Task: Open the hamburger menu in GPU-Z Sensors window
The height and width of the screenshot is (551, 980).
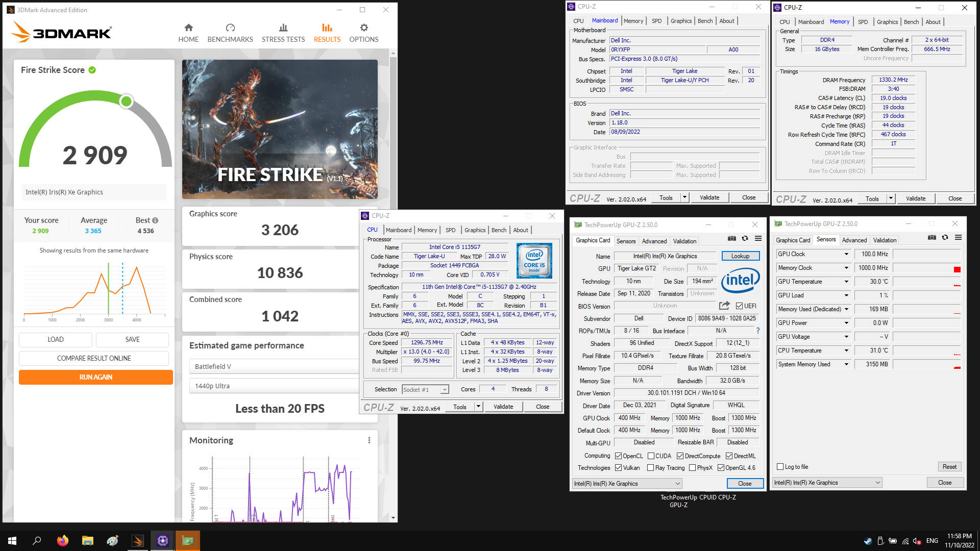Action: [959, 237]
